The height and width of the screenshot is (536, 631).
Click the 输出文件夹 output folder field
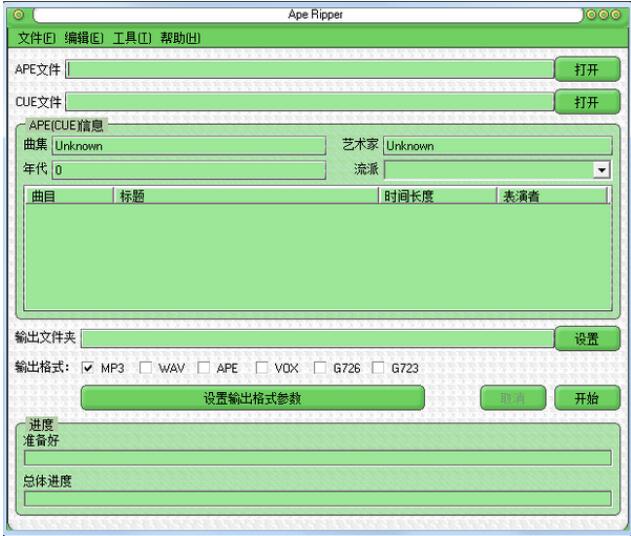point(317,338)
